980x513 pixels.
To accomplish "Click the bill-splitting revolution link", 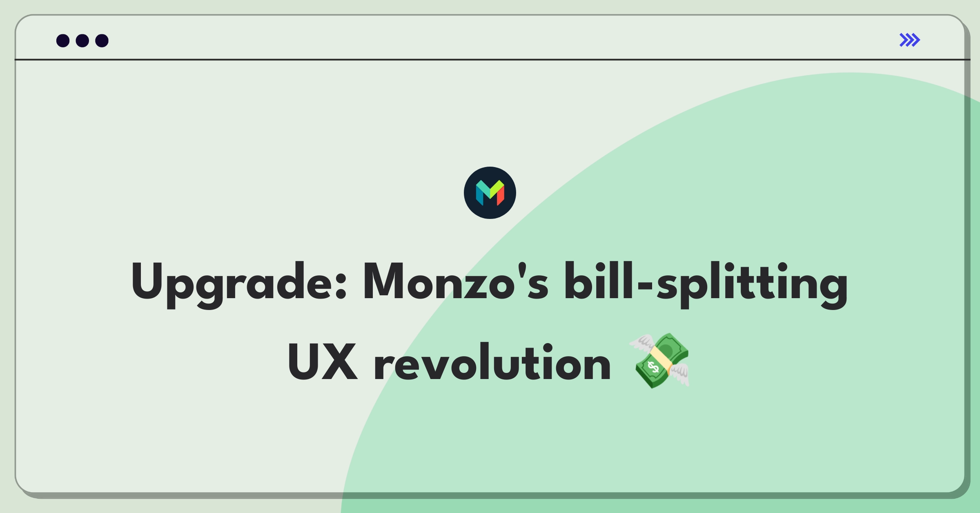I will [x=490, y=318].
